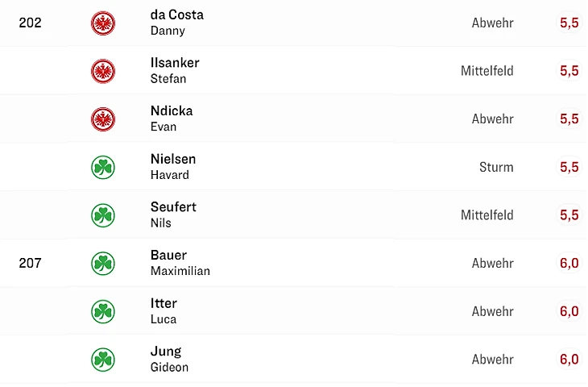Open player Jung Gideon
The image size is (588, 387).
169,359
